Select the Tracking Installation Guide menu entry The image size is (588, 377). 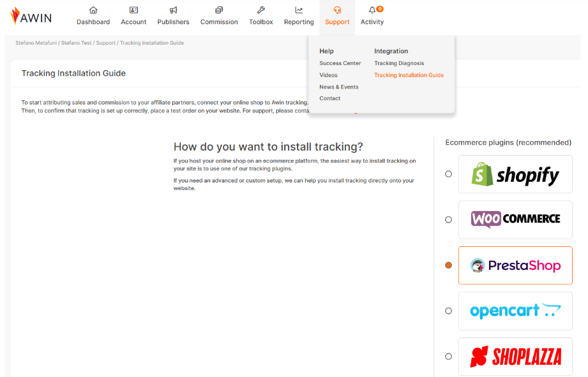click(409, 75)
